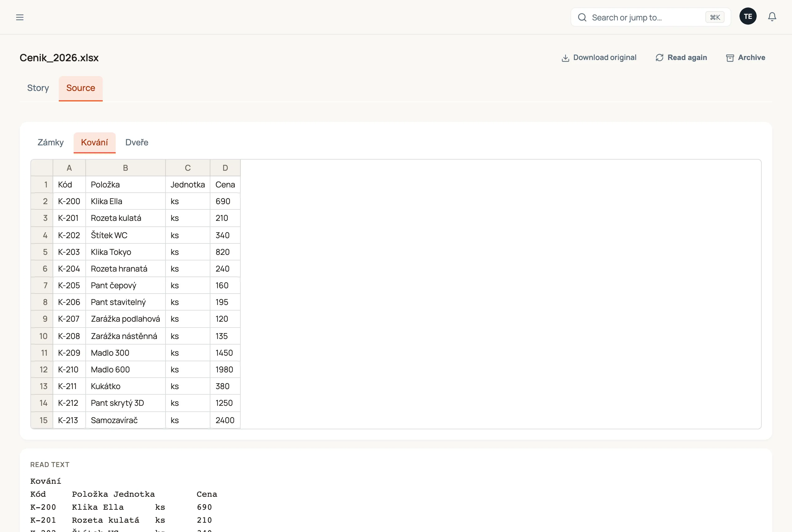Download the original file
Screen dimensions: 792x532
[x=599, y=58]
